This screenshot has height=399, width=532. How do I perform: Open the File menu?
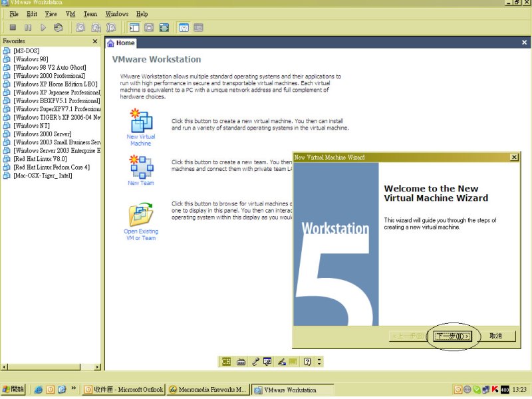tap(14, 14)
